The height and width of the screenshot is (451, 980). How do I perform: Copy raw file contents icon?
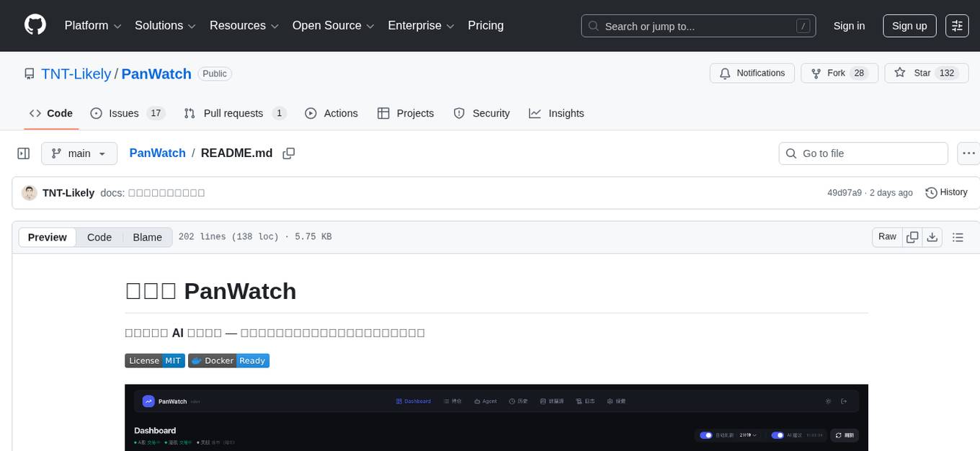912,236
